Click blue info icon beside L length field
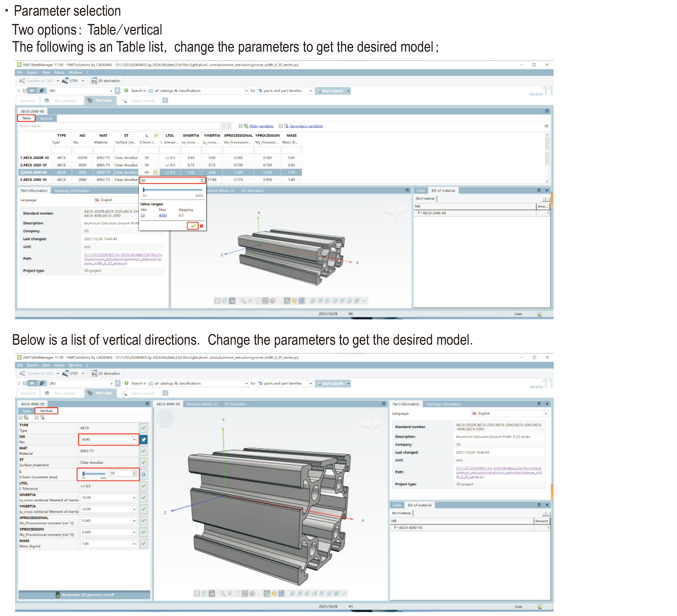Screen dimensions: 677x616 (144, 474)
